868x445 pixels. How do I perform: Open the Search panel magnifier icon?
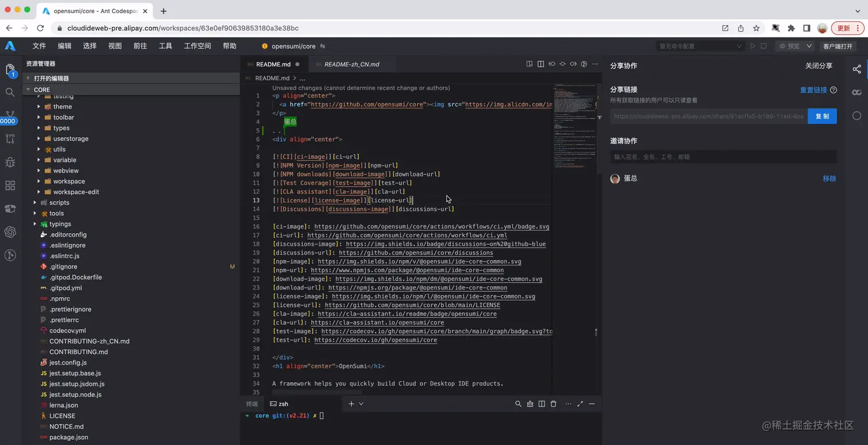pyautogui.click(x=10, y=92)
